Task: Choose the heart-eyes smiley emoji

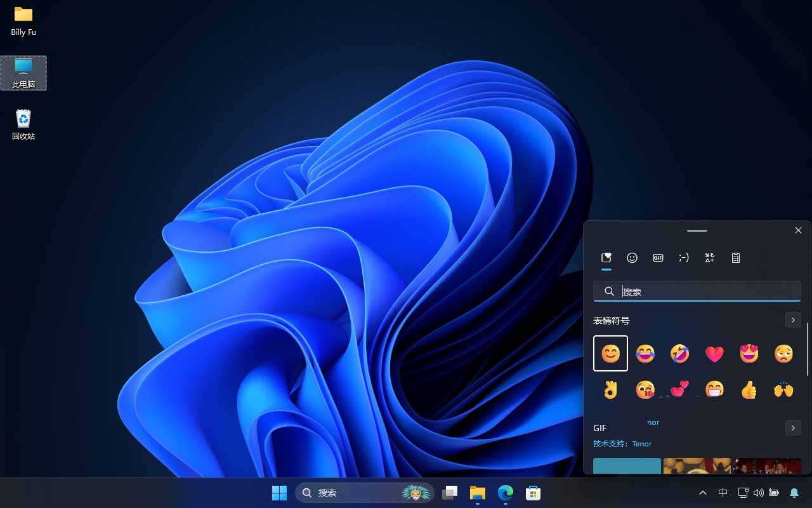Action: 749,354
